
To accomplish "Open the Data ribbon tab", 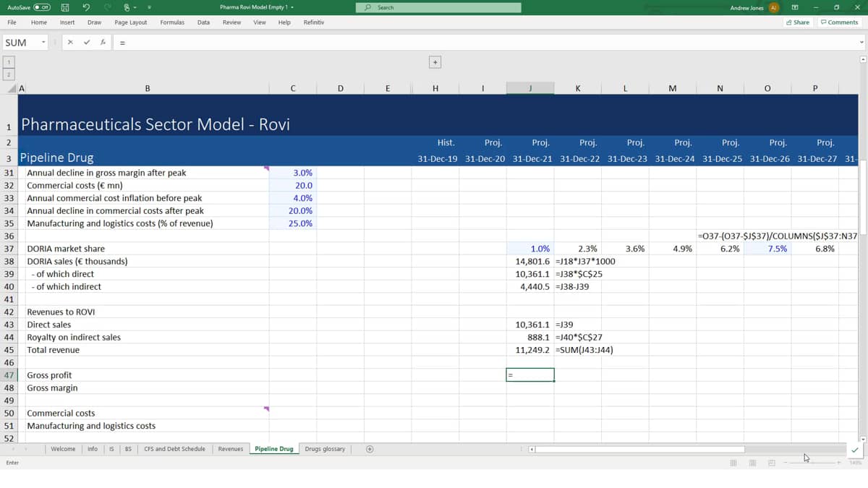I will 203,22.
